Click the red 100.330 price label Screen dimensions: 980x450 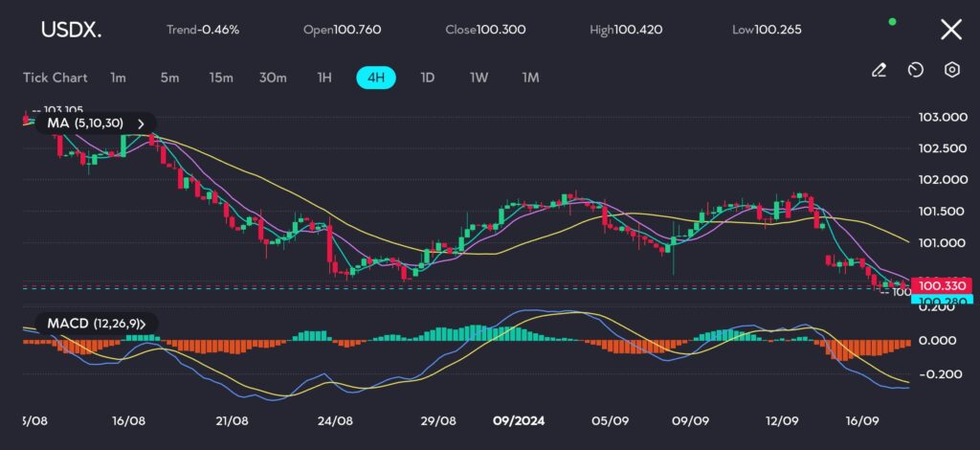pyautogui.click(x=942, y=285)
